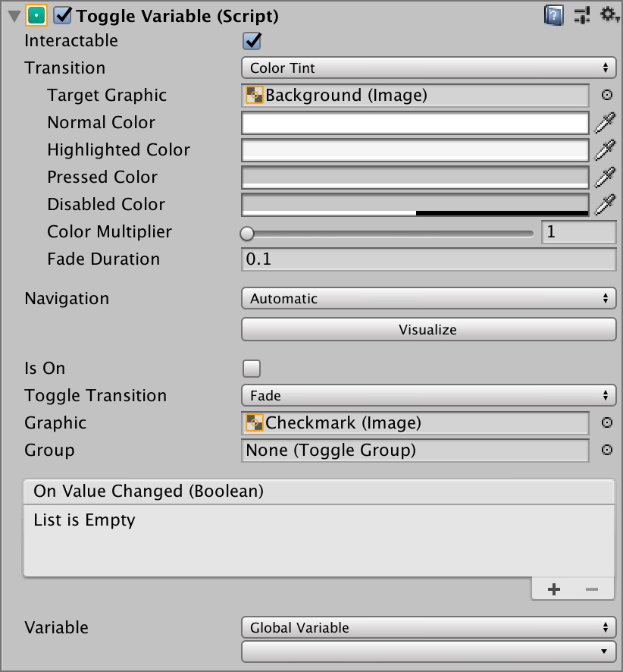This screenshot has width=623, height=672.
Task: Open object picker for Target Graphic
Action: coord(607,95)
